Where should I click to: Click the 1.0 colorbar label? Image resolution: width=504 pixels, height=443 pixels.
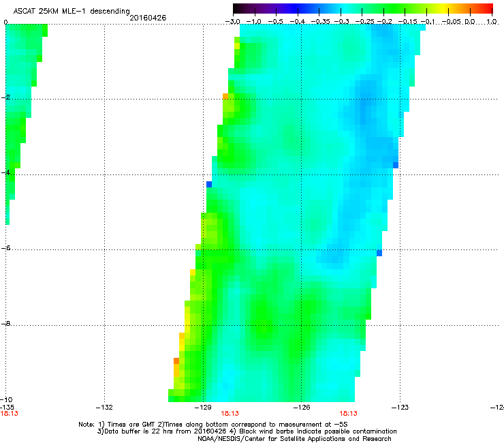coord(492,22)
